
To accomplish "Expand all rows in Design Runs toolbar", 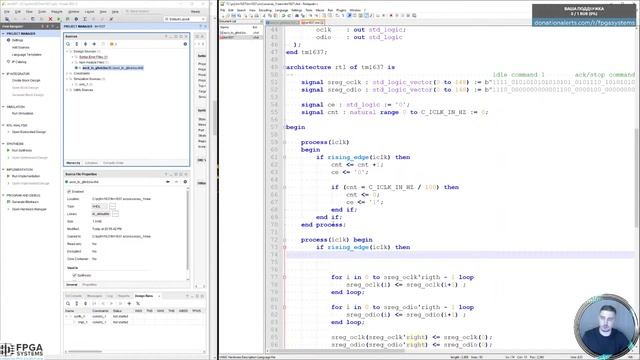I will click(x=85, y=304).
